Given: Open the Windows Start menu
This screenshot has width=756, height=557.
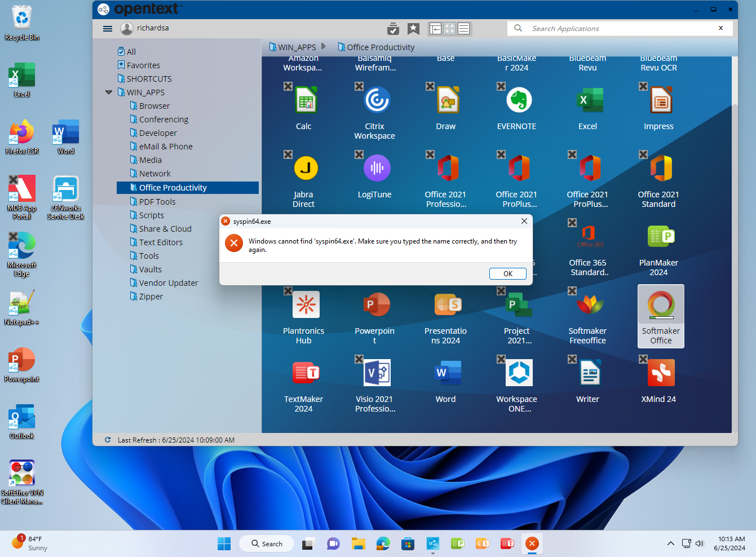Looking at the screenshot, I should [224, 543].
